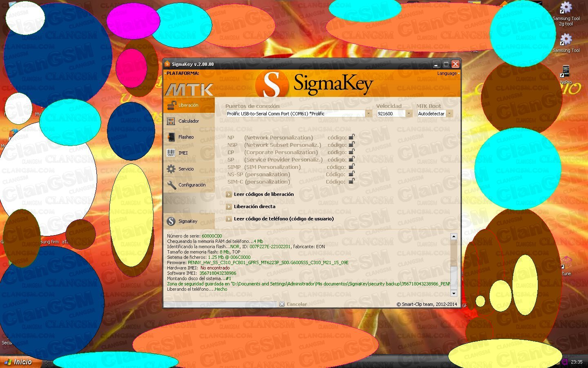Click the log line 'Sistema de ficheros: 1.25 Mb'
588x368 pixels.
[x=209, y=257]
